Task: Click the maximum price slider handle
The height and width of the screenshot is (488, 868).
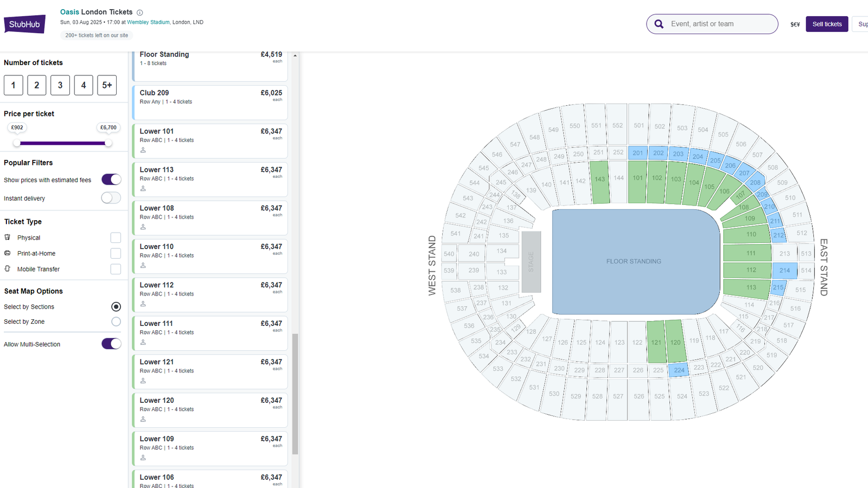Action: [x=108, y=143]
